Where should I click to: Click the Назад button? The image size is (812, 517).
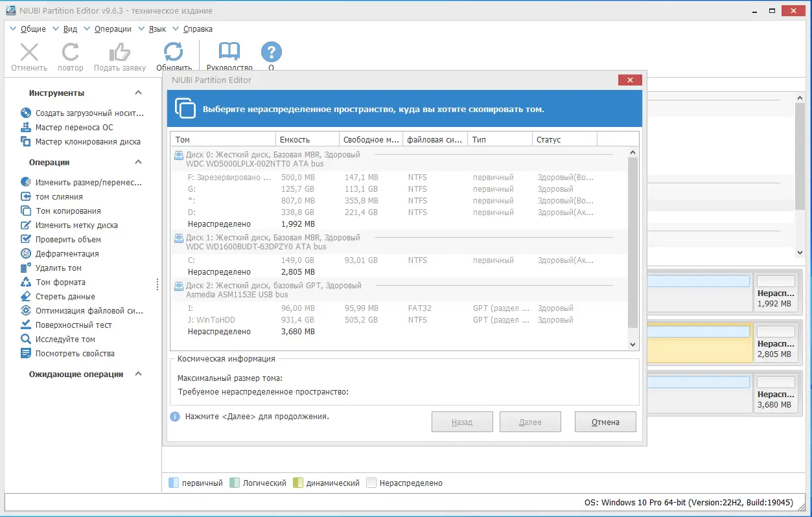tap(462, 422)
